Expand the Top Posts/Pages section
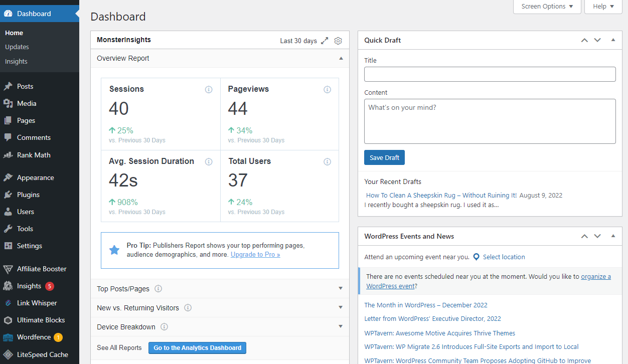This screenshot has width=628, height=364. coord(341,288)
